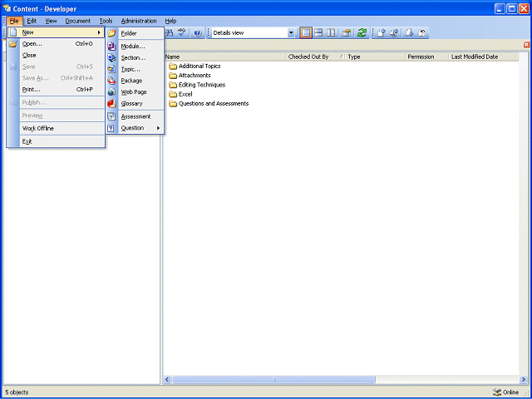The height and width of the screenshot is (399, 532).
Task: Click the Online status icon in status bar
Action: click(x=497, y=392)
